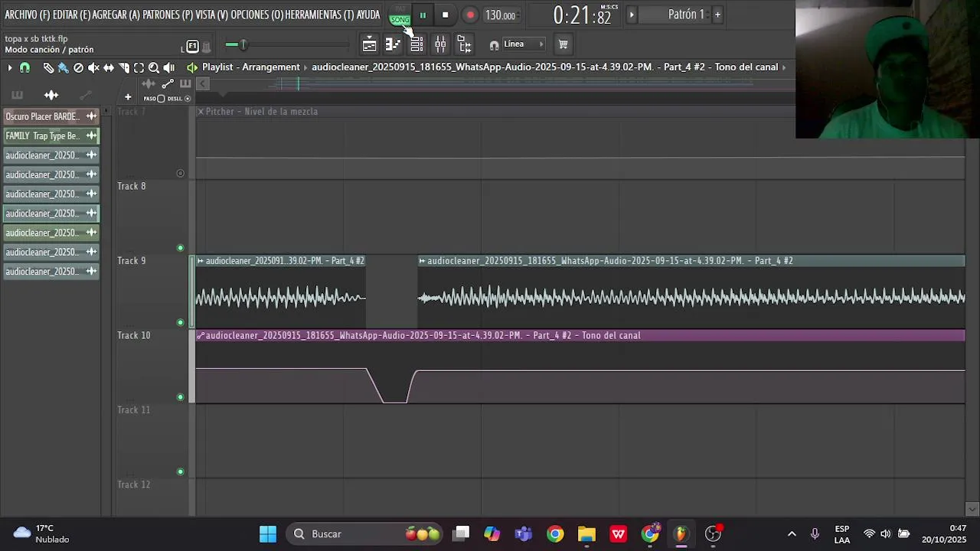Viewport: 980px width, 551px height.
Task: Mute Track 9 with its green LED
Action: pos(181,322)
